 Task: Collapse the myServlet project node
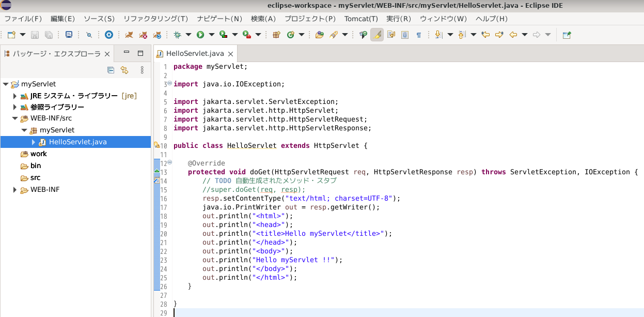[x=6, y=84]
